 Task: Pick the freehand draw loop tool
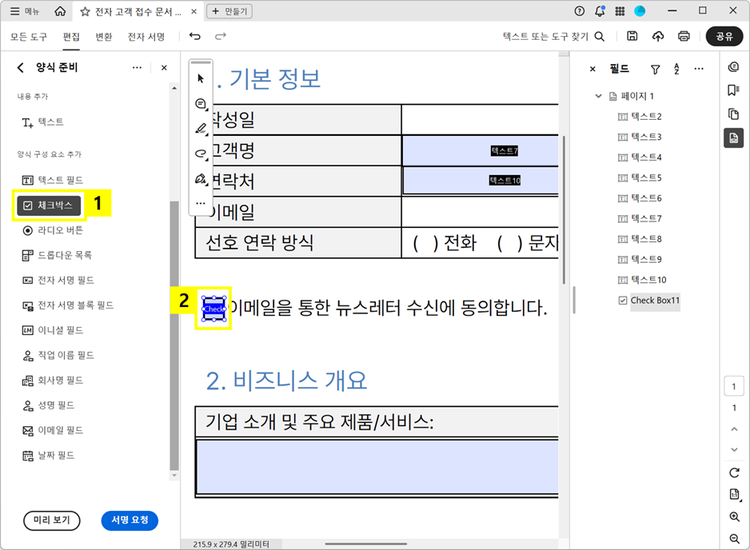tap(200, 154)
